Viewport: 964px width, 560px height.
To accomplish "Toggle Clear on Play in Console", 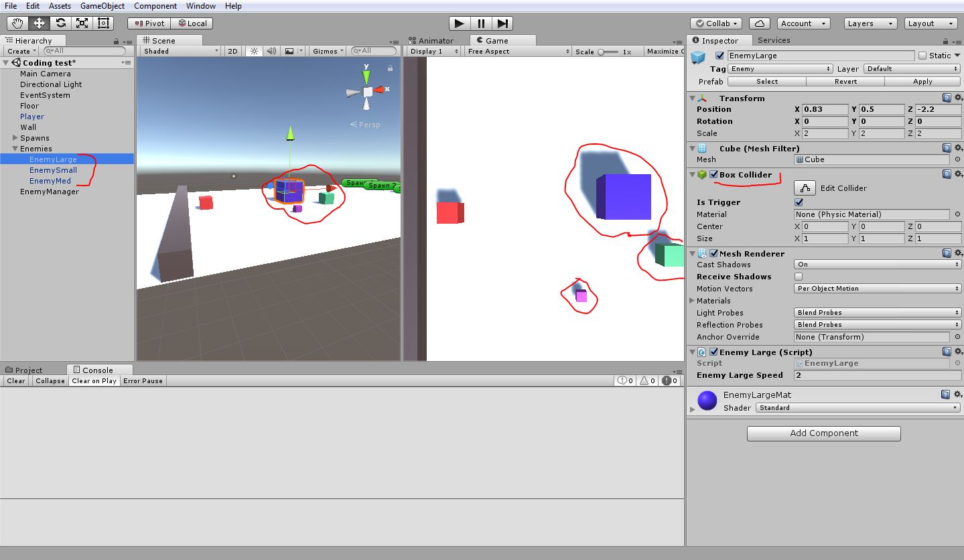I will [94, 380].
